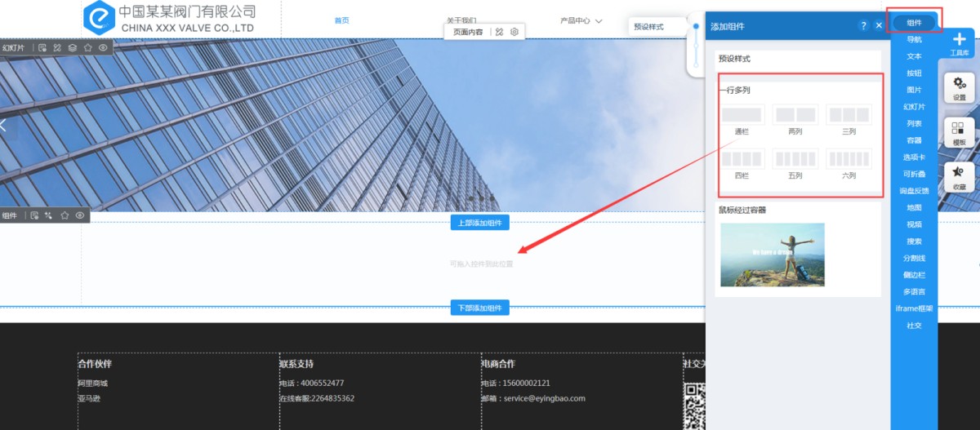Screen dimensions: 980x430
Task: Click the 页面内容 toolbar settings gear icon
Action: (x=514, y=32)
